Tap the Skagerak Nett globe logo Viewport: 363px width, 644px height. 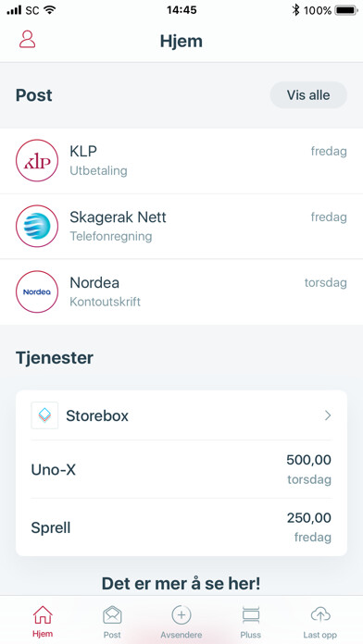point(37,226)
